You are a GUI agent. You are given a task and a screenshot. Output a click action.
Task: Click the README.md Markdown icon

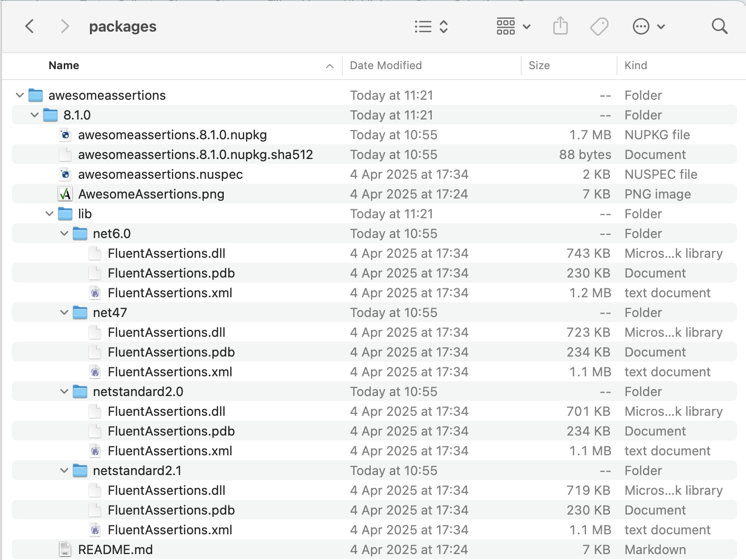click(65, 549)
